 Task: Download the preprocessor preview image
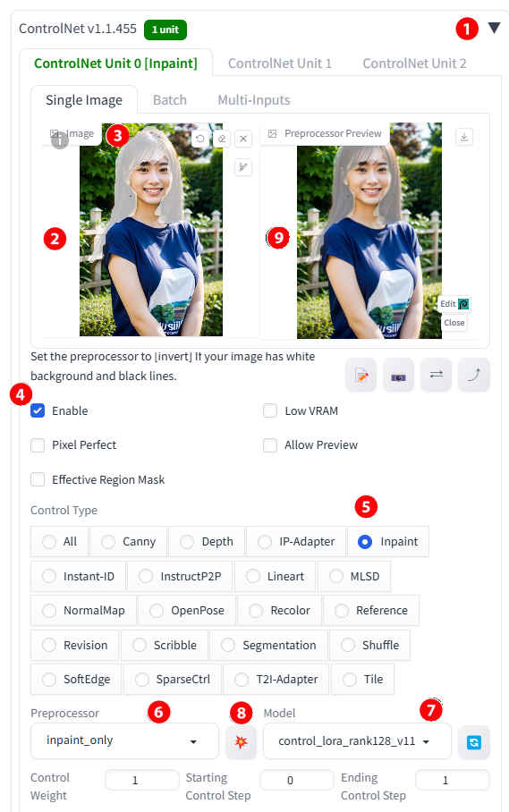[464, 137]
